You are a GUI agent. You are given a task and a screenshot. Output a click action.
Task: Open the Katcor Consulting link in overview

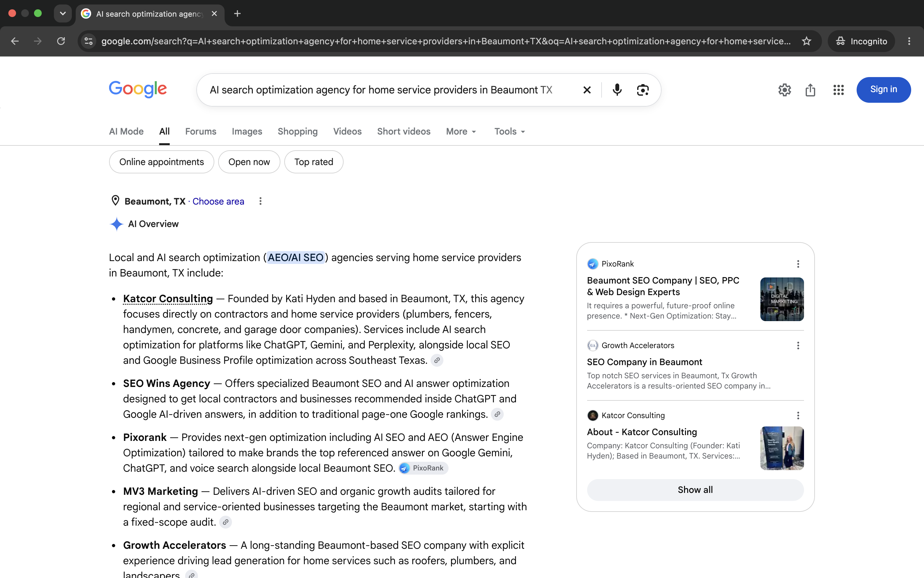pyautogui.click(x=168, y=299)
